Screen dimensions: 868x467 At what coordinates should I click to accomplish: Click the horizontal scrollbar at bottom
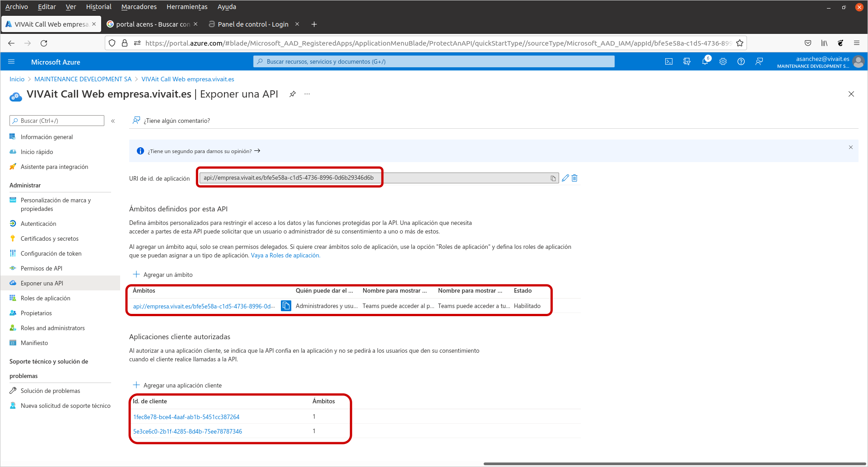click(x=675, y=463)
